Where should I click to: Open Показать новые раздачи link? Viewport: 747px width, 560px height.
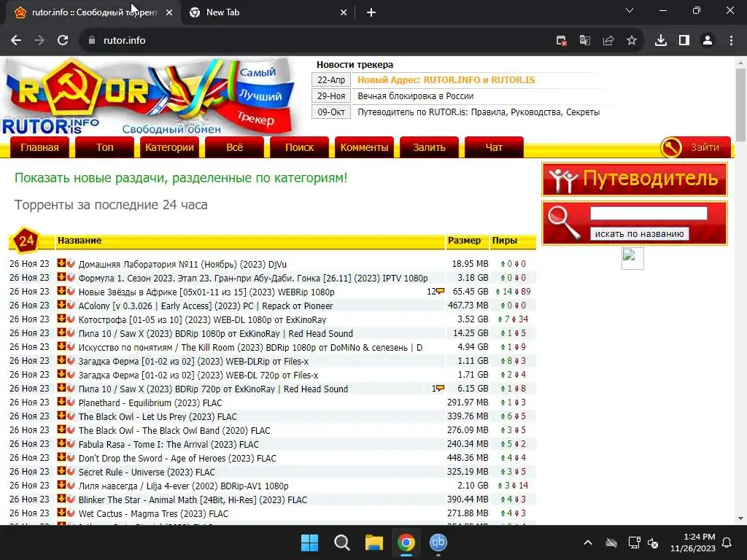tap(181, 178)
